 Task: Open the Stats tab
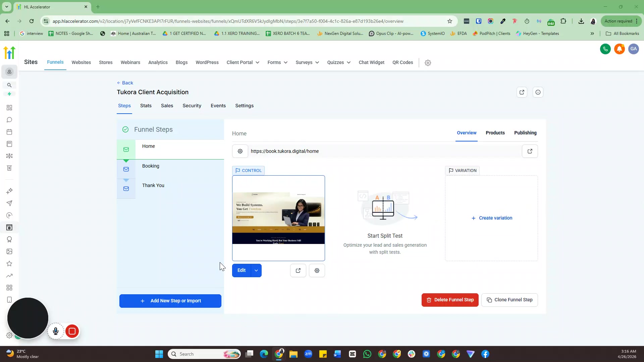coord(146,106)
